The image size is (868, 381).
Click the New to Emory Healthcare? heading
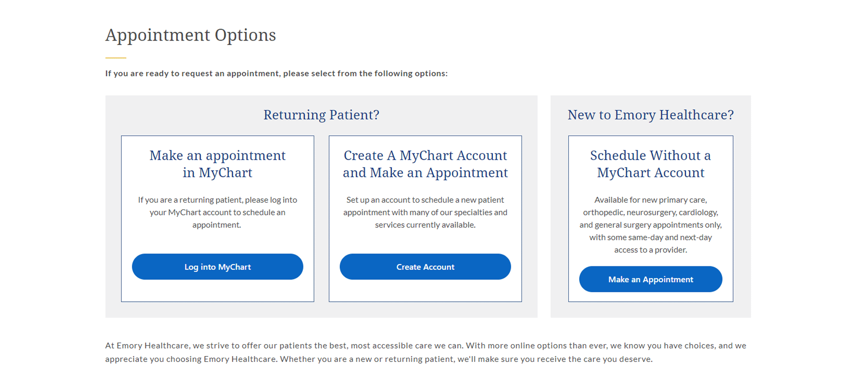[x=650, y=115]
